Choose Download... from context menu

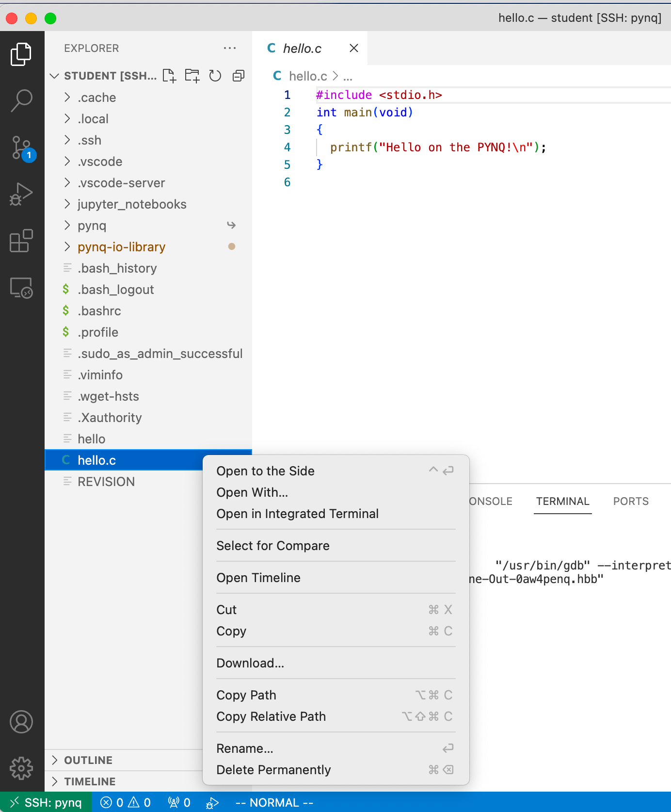point(335,663)
